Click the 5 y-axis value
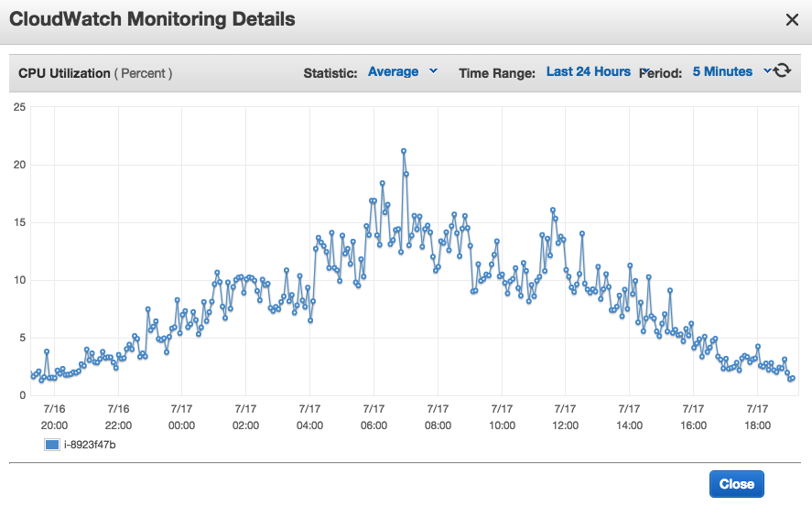This screenshot has height=506, width=812. coord(22,338)
